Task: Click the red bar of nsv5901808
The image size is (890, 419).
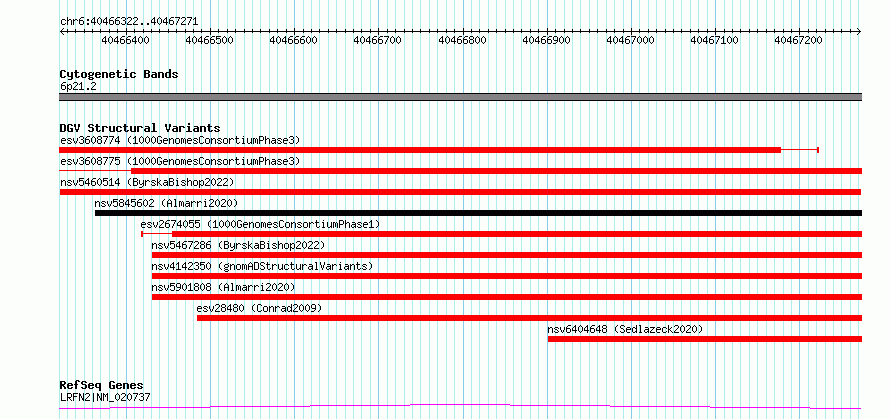Action: [506, 297]
